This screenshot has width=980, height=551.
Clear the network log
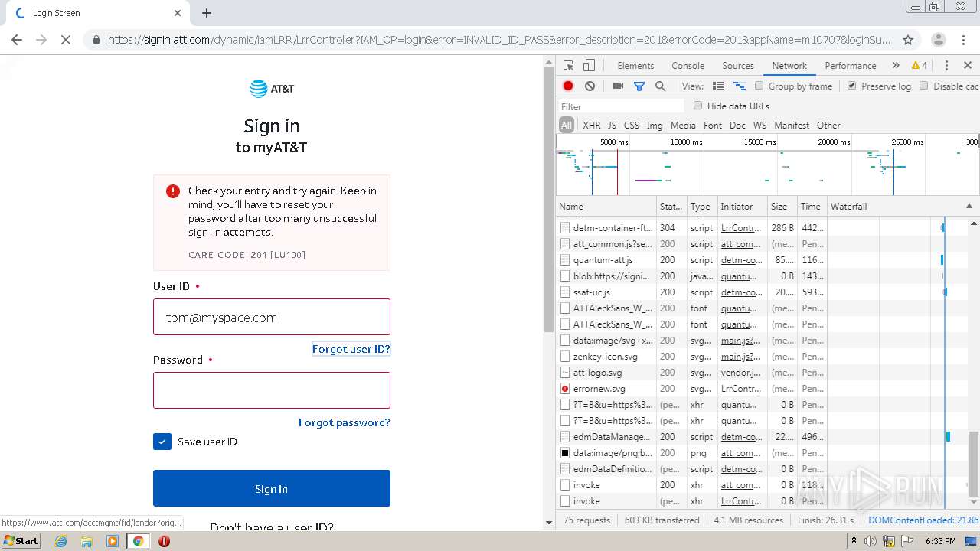(x=590, y=86)
